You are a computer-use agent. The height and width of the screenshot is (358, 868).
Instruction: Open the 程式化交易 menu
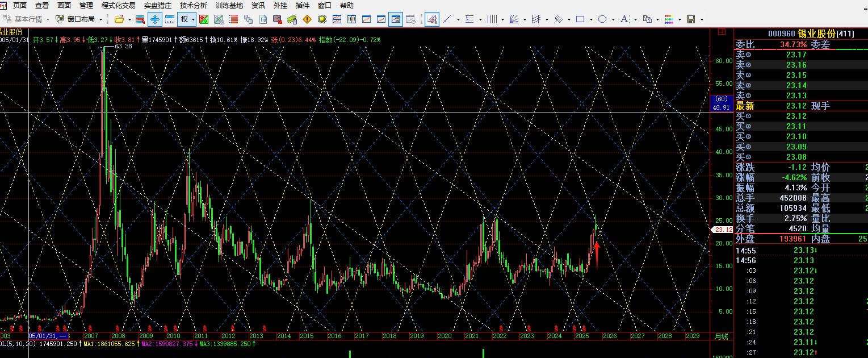pos(118,5)
